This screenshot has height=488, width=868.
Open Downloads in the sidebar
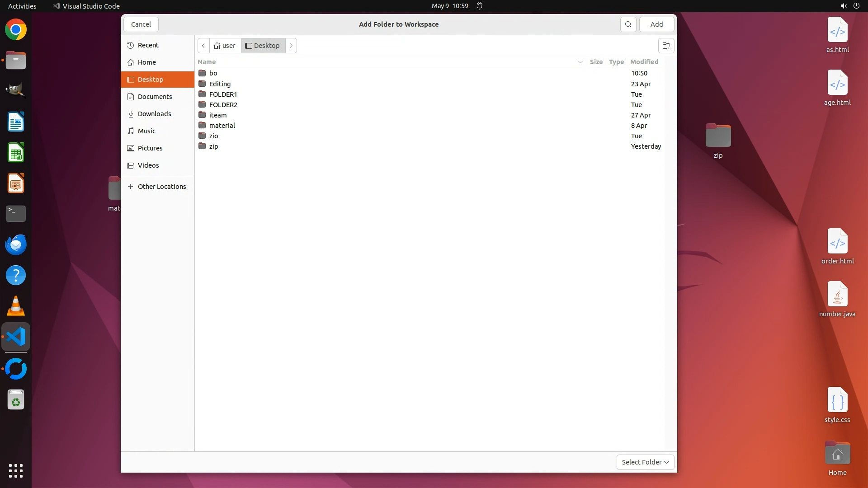[154, 114]
